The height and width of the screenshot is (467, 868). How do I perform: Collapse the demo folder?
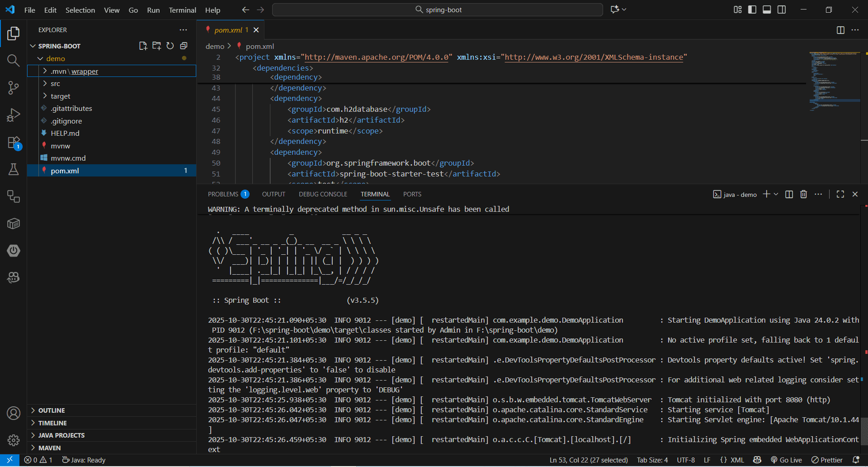click(x=112, y=58)
